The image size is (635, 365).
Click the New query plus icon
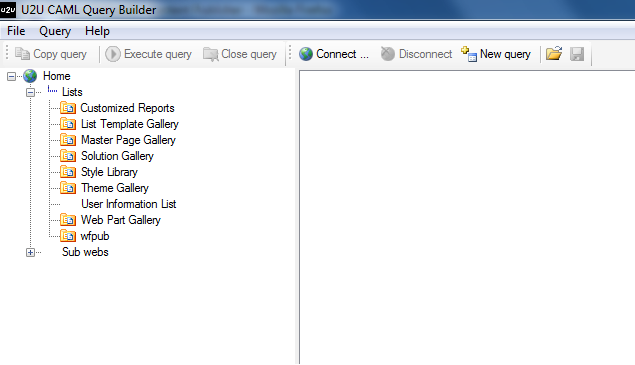click(x=469, y=54)
